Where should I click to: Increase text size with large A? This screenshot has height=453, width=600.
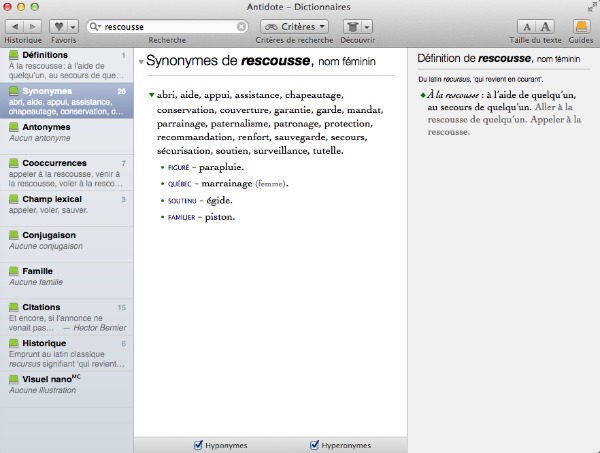(x=545, y=27)
